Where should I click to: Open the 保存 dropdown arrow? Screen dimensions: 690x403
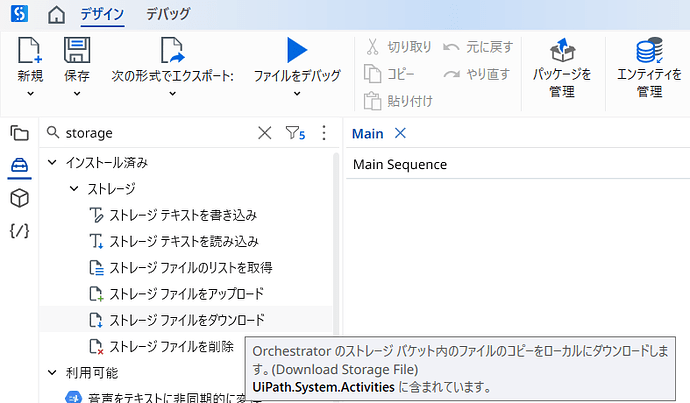point(77,93)
